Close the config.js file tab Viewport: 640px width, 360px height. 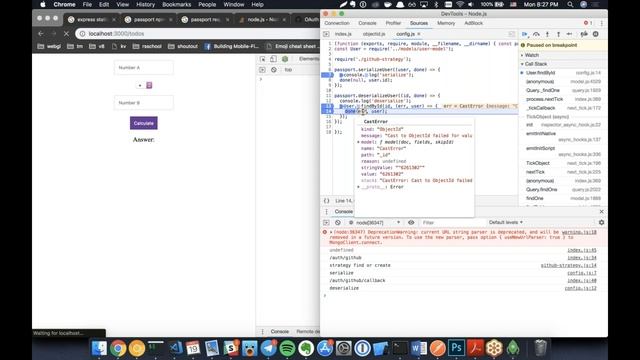click(x=419, y=34)
